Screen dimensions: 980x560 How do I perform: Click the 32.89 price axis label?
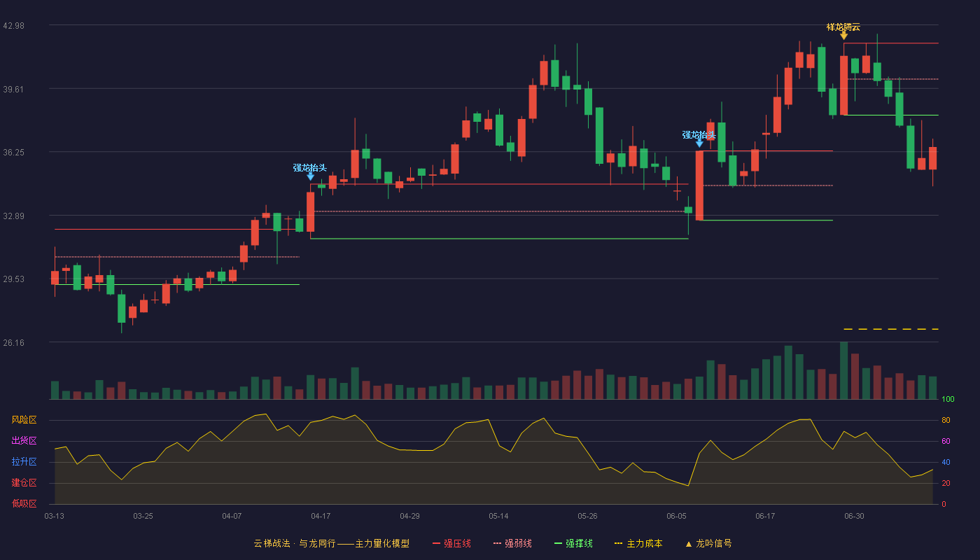pos(13,216)
